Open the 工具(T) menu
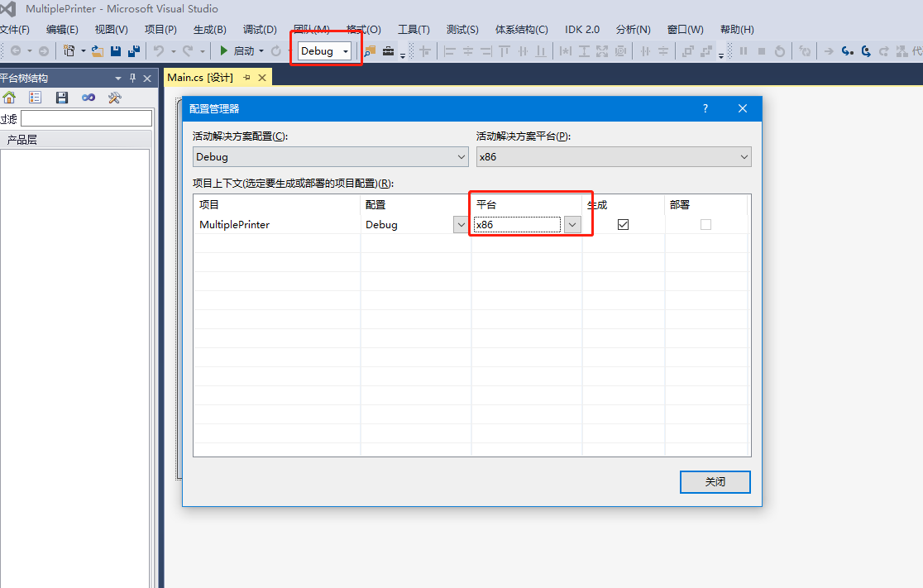The width and height of the screenshot is (923, 588). [414, 30]
